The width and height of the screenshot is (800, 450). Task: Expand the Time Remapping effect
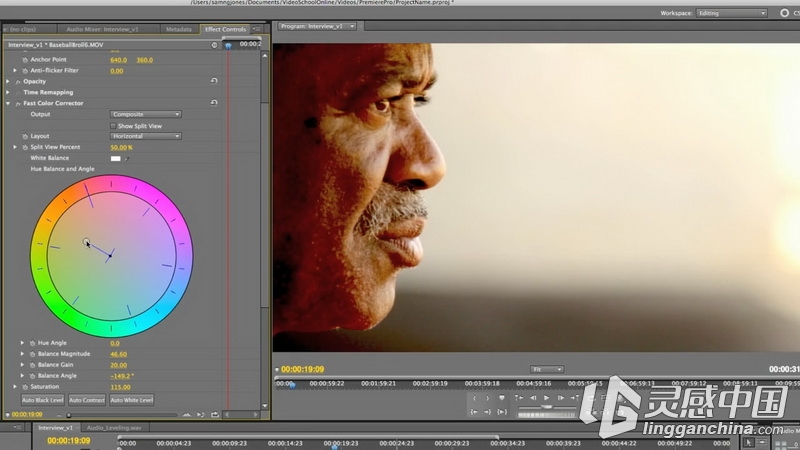click(8, 92)
